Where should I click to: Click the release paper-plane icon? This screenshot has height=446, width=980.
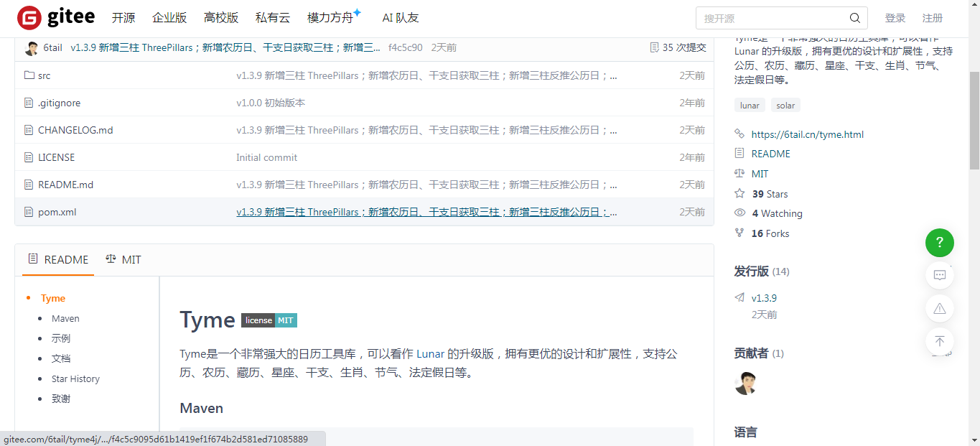coord(739,298)
